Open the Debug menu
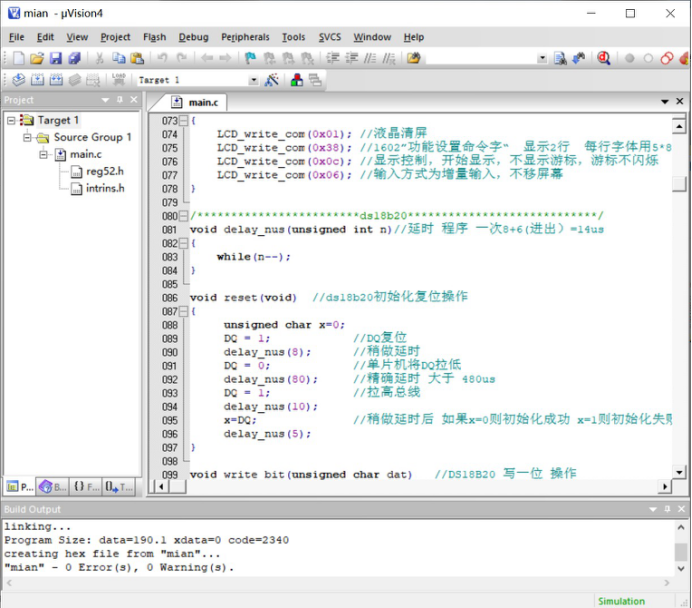 point(193,37)
